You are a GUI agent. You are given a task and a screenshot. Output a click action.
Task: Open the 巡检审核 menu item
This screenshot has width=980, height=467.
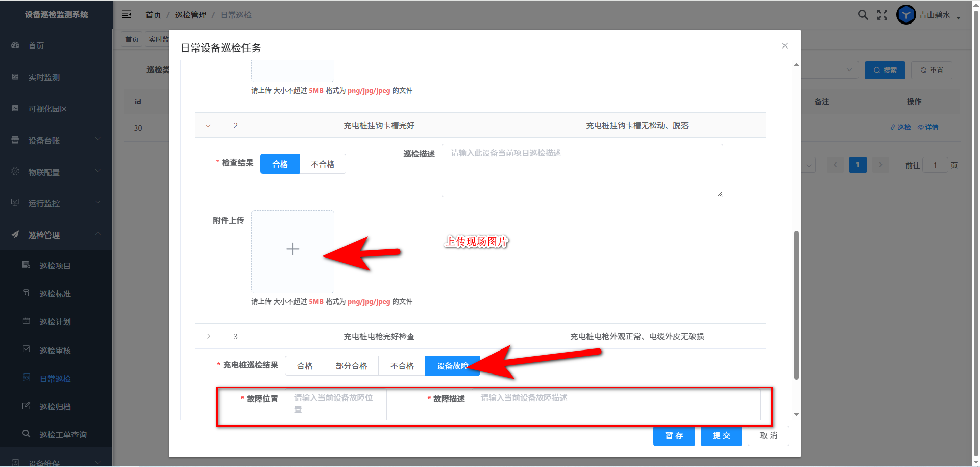click(x=55, y=351)
